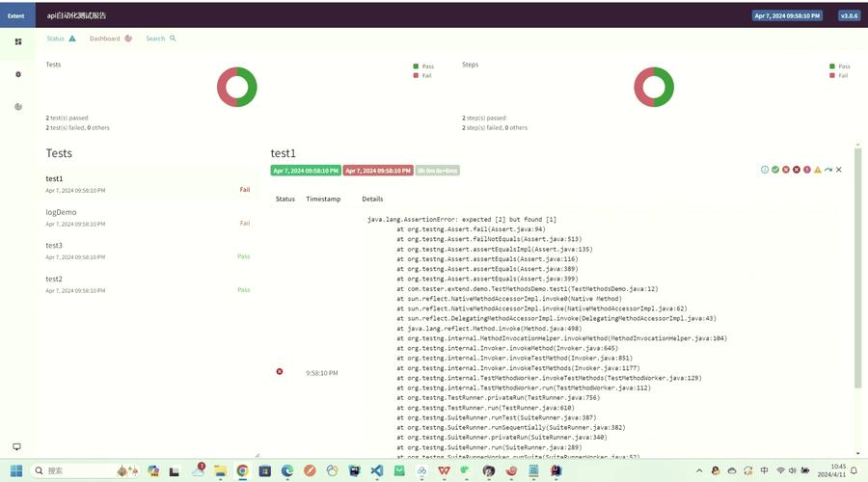
Task: Open Visual Studio Code from the taskbar
Action: click(376, 470)
